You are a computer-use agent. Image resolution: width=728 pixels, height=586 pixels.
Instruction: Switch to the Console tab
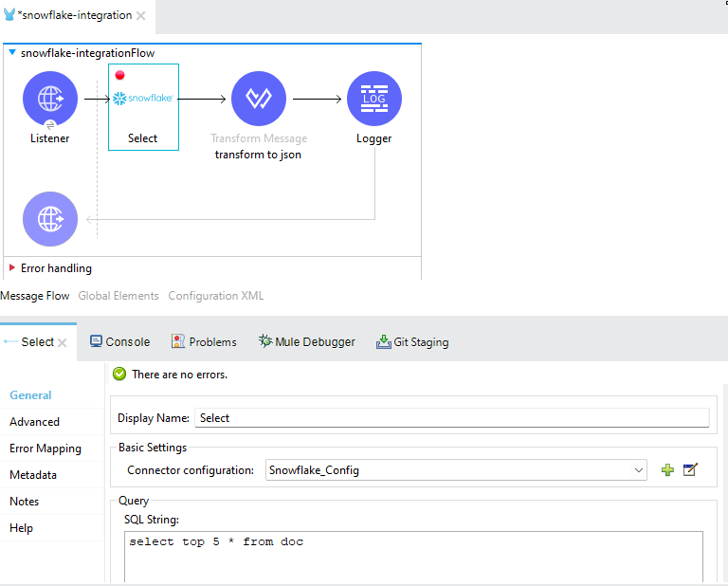coord(119,342)
